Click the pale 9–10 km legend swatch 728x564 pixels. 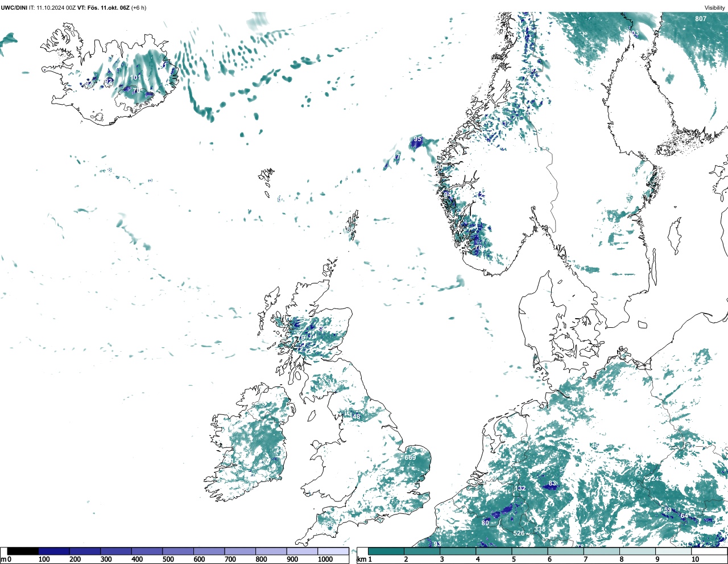tap(674, 551)
